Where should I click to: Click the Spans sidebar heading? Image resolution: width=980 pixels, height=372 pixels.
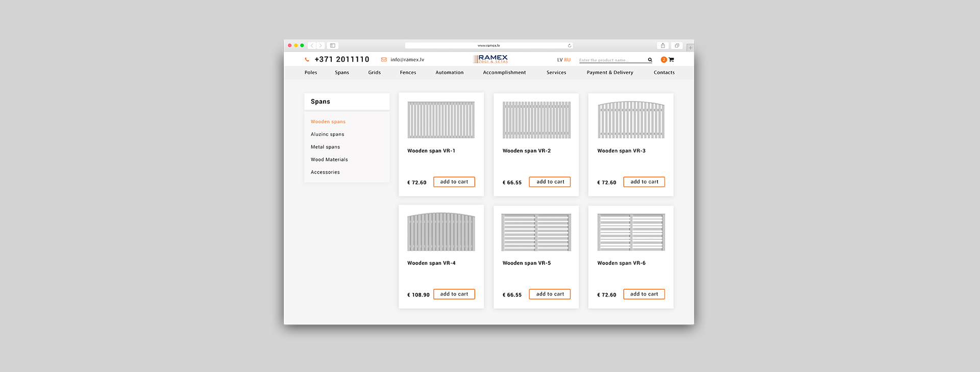(321, 102)
